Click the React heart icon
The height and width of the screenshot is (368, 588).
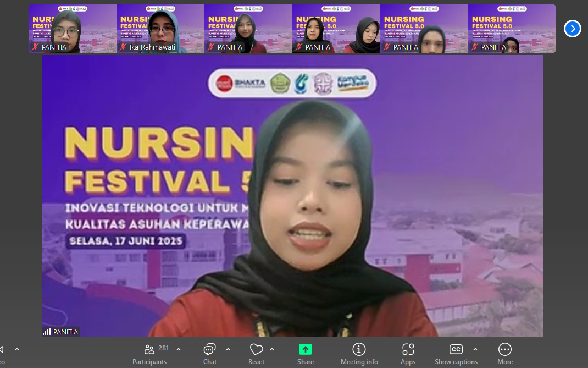coord(256,354)
